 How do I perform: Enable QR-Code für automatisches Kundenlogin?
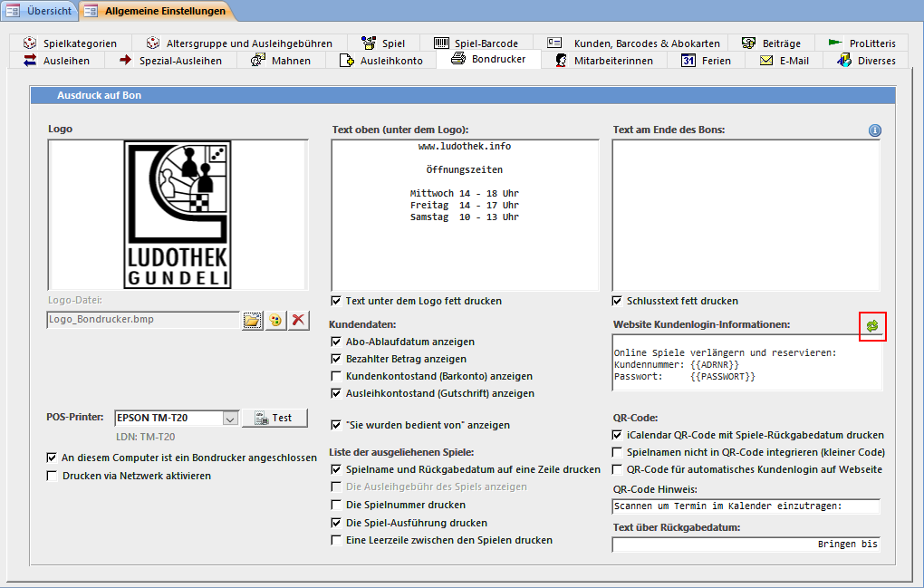tap(617, 469)
